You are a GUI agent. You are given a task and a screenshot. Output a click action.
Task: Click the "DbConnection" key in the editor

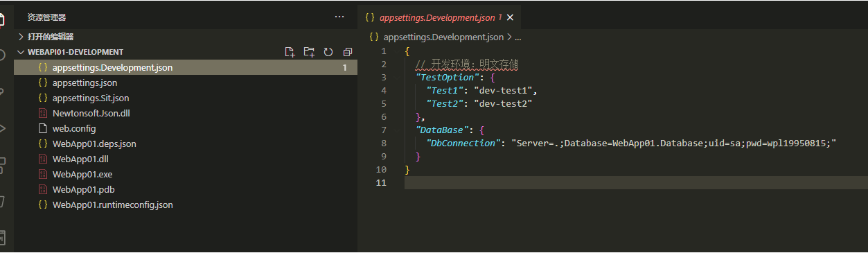coord(463,143)
